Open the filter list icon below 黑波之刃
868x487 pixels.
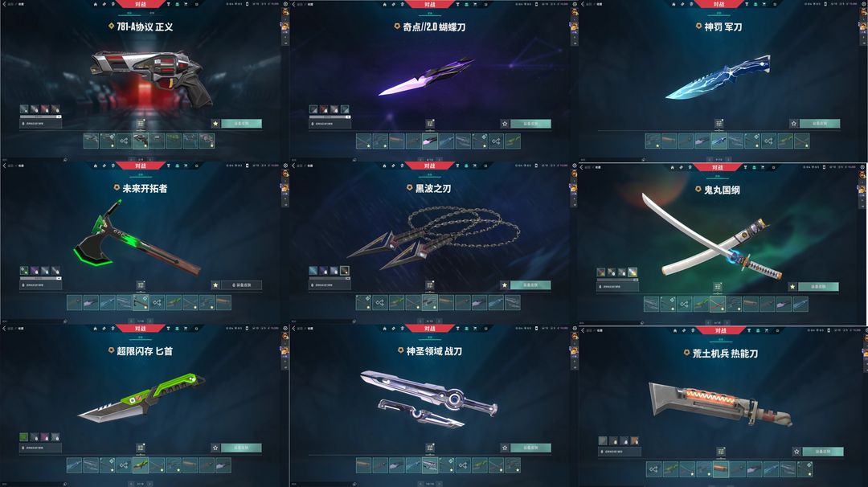(429, 285)
